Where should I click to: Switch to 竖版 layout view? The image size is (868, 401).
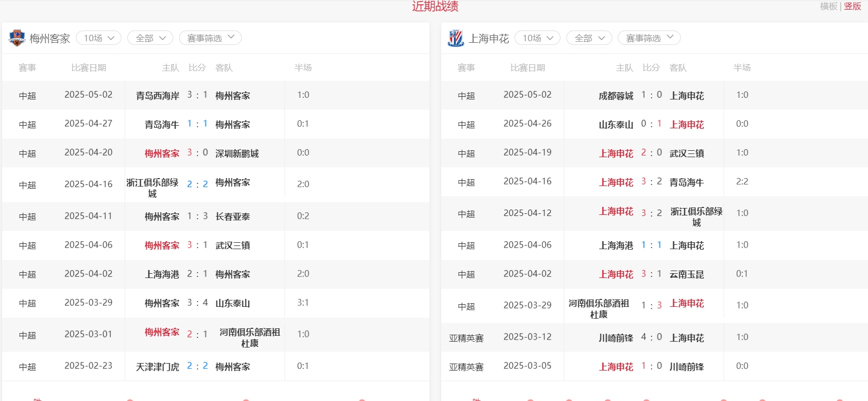(852, 6)
